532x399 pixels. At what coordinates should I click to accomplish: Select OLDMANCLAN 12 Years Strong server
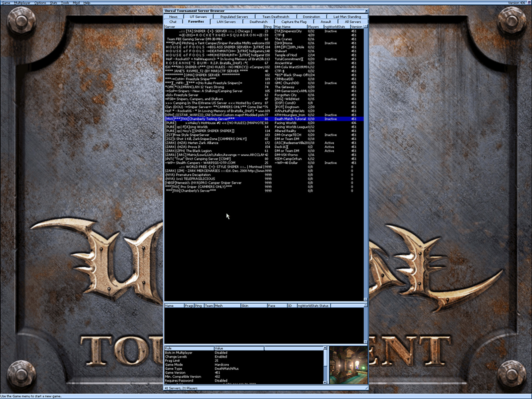(264, 87)
